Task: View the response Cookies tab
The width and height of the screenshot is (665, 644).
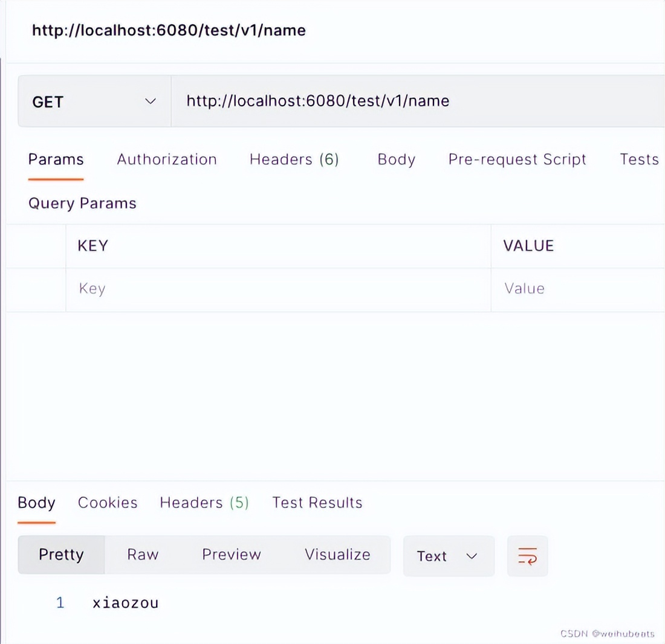Action: coord(107,502)
